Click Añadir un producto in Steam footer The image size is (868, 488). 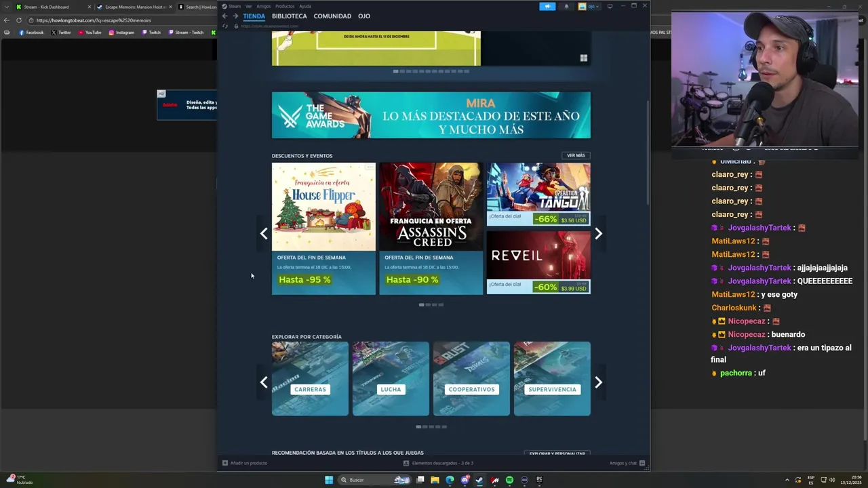(x=245, y=463)
